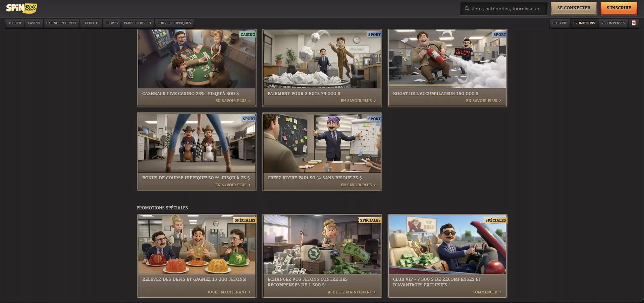The height and width of the screenshot is (303, 644).
Task: Open the jetons exchange promotion image
Action: tap(322, 245)
